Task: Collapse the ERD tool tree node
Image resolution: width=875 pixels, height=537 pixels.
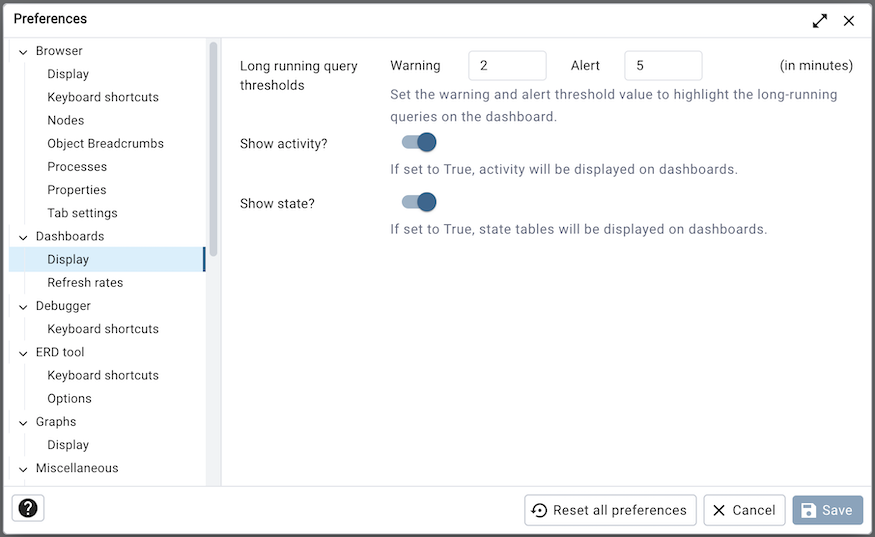Action: click(23, 353)
